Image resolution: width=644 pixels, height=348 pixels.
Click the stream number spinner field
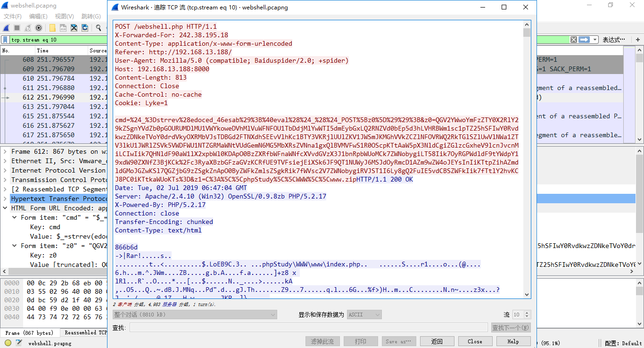tap(521, 315)
